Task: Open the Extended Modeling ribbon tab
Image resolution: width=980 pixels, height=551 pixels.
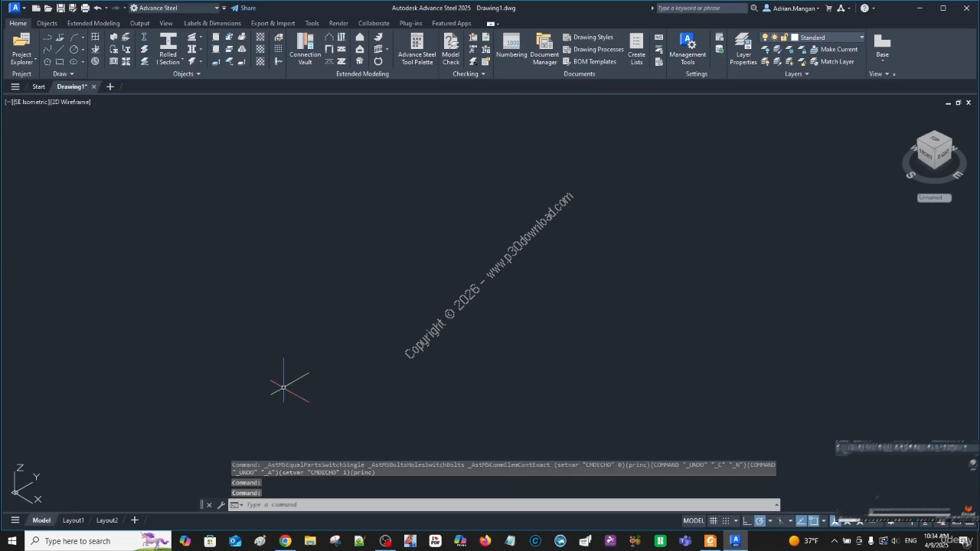Action: click(x=93, y=24)
